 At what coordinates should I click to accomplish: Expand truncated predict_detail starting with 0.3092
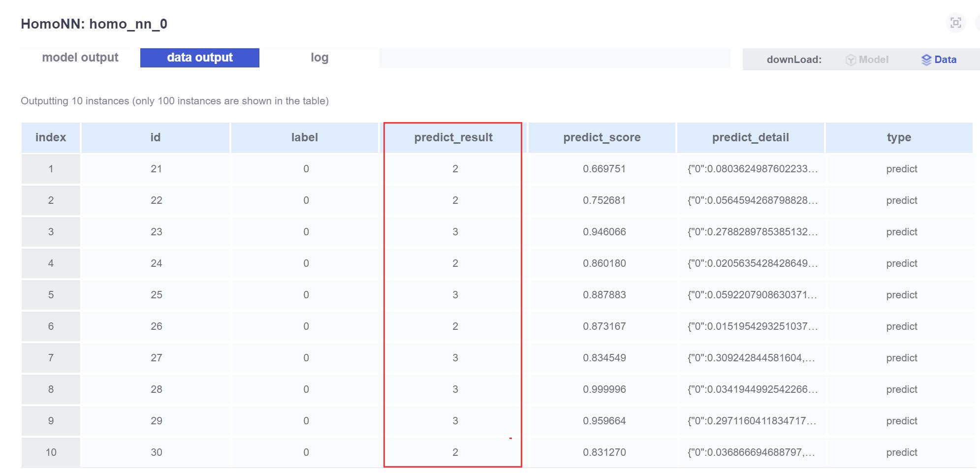(751, 358)
